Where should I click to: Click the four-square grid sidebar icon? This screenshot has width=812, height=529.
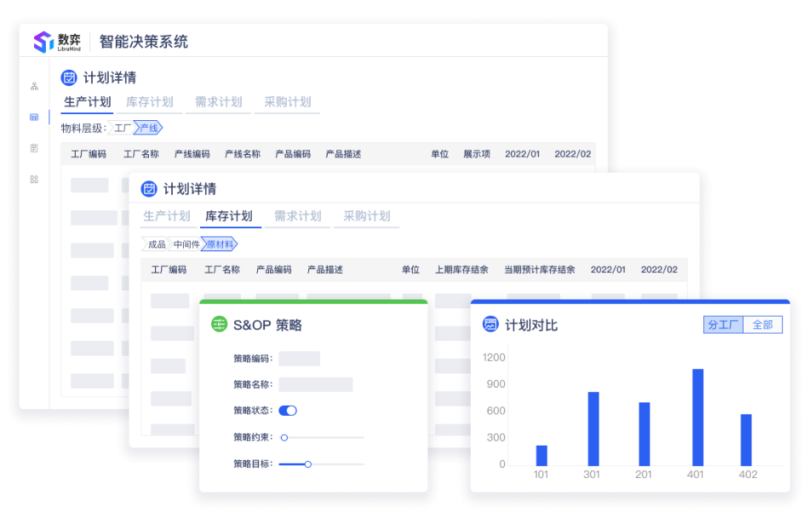(x=34, y=180)
